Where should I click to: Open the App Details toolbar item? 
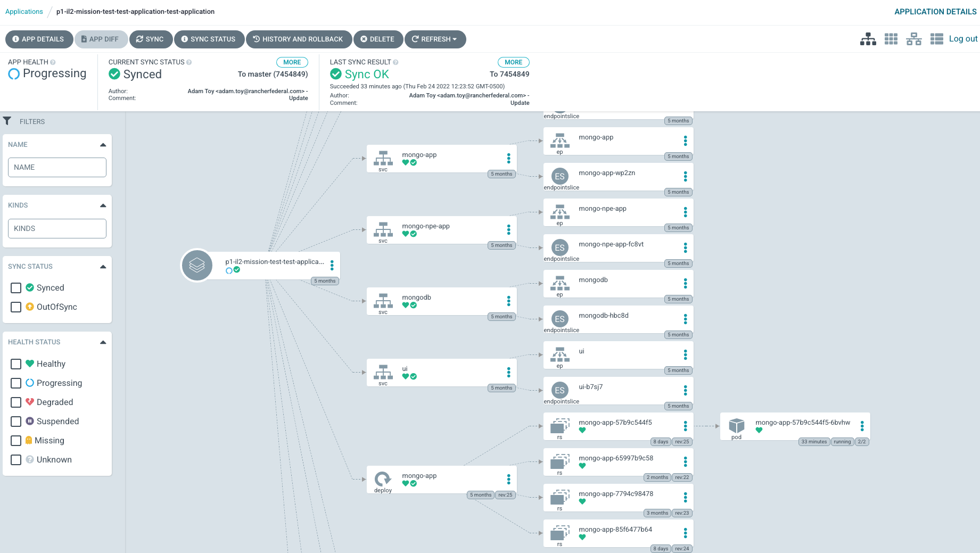tap(39, 39)
